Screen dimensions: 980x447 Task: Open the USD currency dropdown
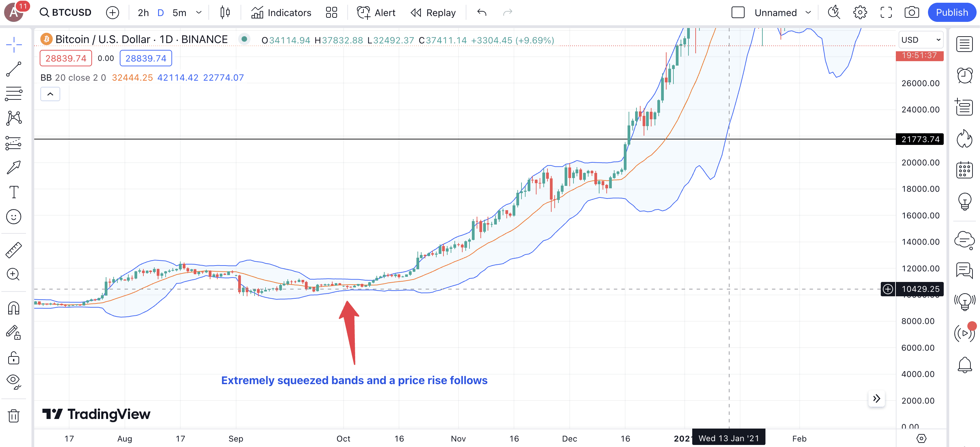921,40
